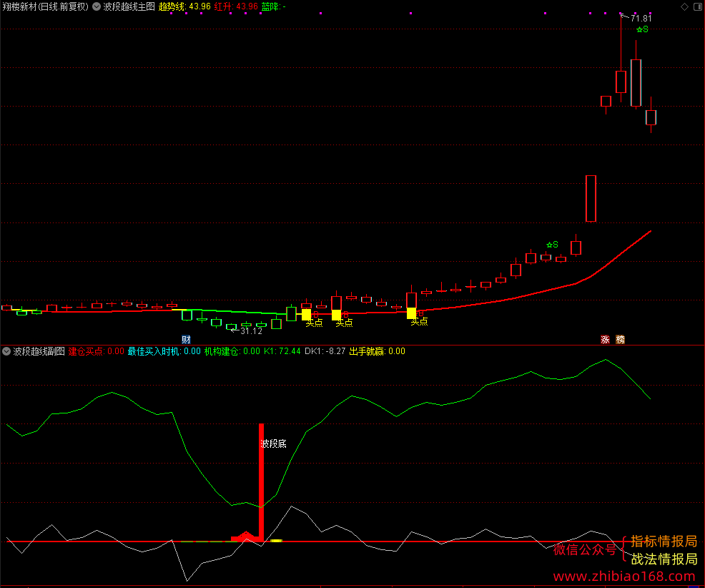Image resolution: width=705 pixels, height=588 pixels.
Task: Click the 波段趋线主图 indicator name
Action: pos(129,6)
